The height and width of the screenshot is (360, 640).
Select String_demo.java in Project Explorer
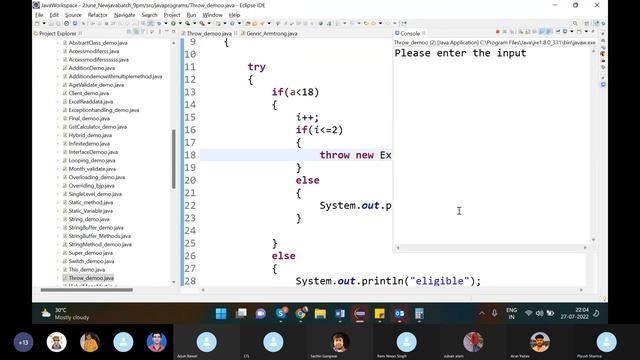tap(89, 219)
